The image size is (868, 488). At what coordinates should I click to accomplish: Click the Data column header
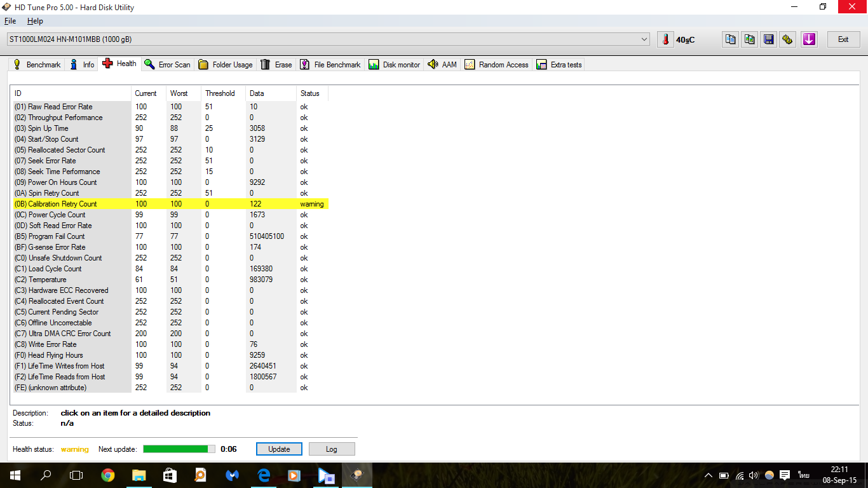pos(271,93)
